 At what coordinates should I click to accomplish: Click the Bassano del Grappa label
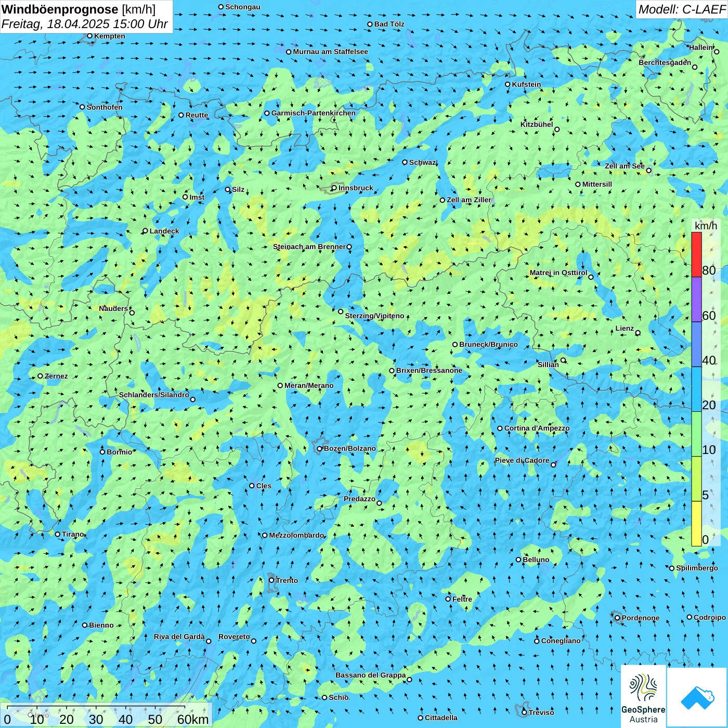pyautogui.click(x=371, y=675)
